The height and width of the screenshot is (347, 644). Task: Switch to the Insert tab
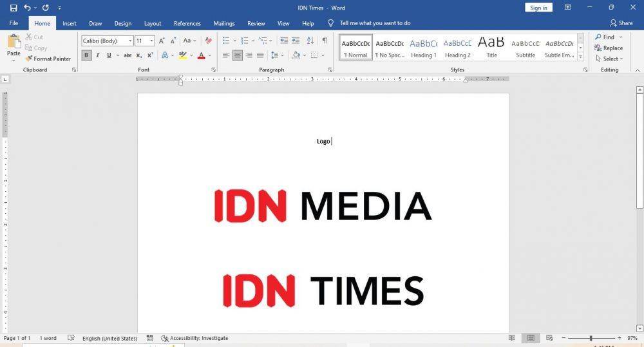[x=70, y=23]
